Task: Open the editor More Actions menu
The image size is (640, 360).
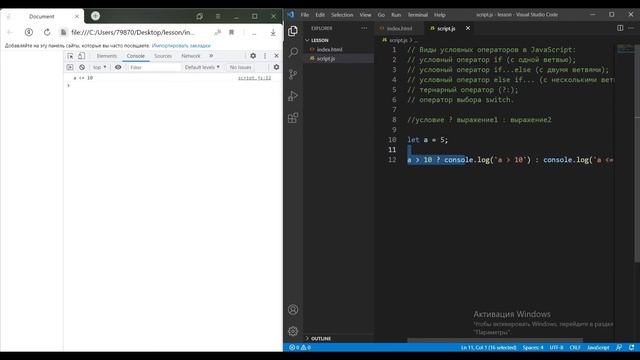Action: [631, 28]
